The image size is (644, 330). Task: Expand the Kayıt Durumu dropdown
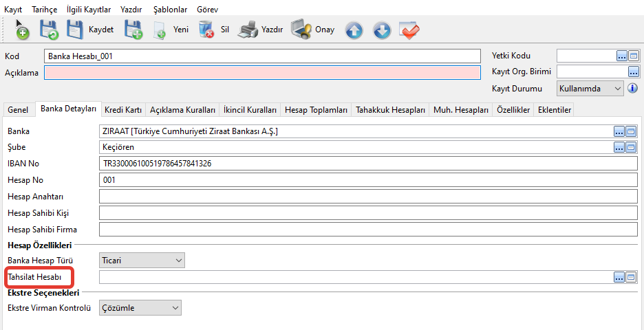pyautogui.click(x=617, y=89)
